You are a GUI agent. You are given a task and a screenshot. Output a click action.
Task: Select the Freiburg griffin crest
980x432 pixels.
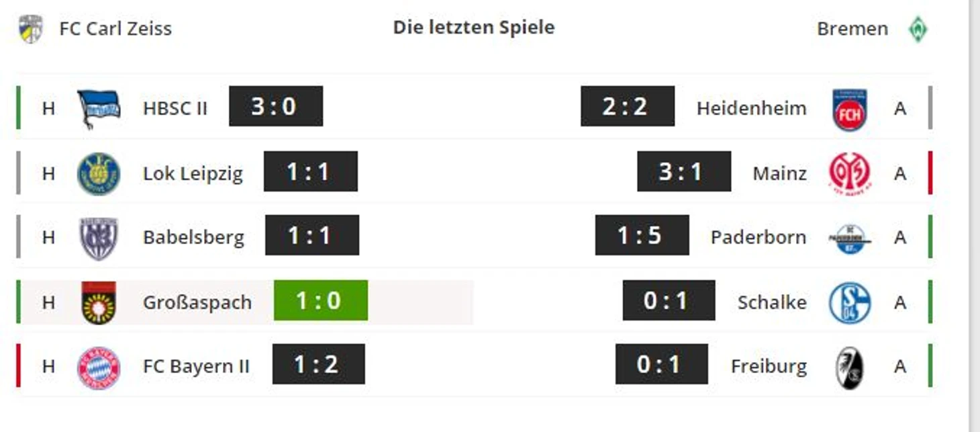850,368
